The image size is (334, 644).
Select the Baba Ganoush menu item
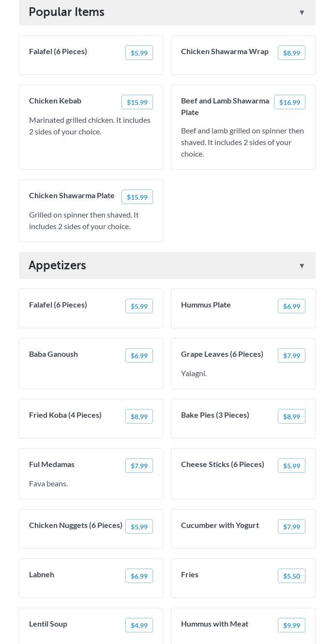[x=53, y=354]
